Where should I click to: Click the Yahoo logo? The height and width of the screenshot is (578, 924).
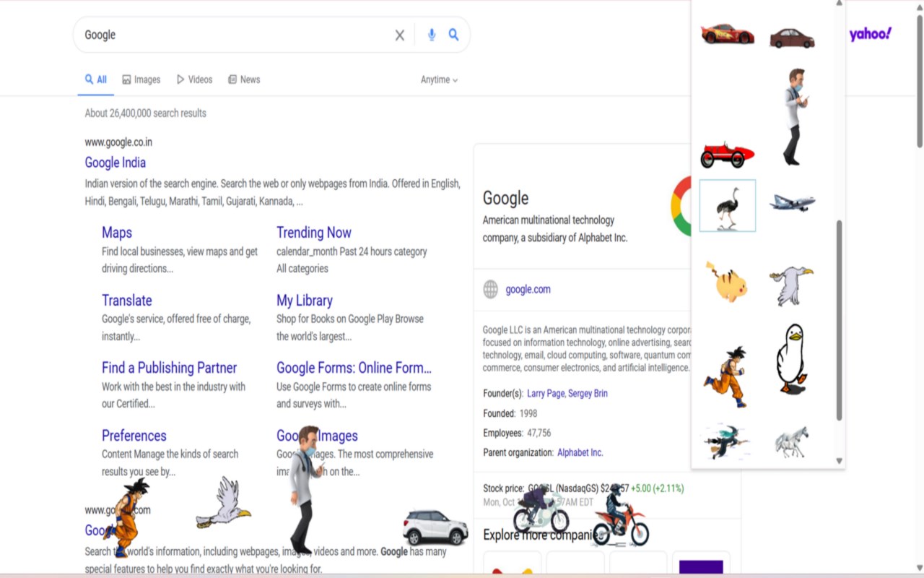[x=870, y=34]
